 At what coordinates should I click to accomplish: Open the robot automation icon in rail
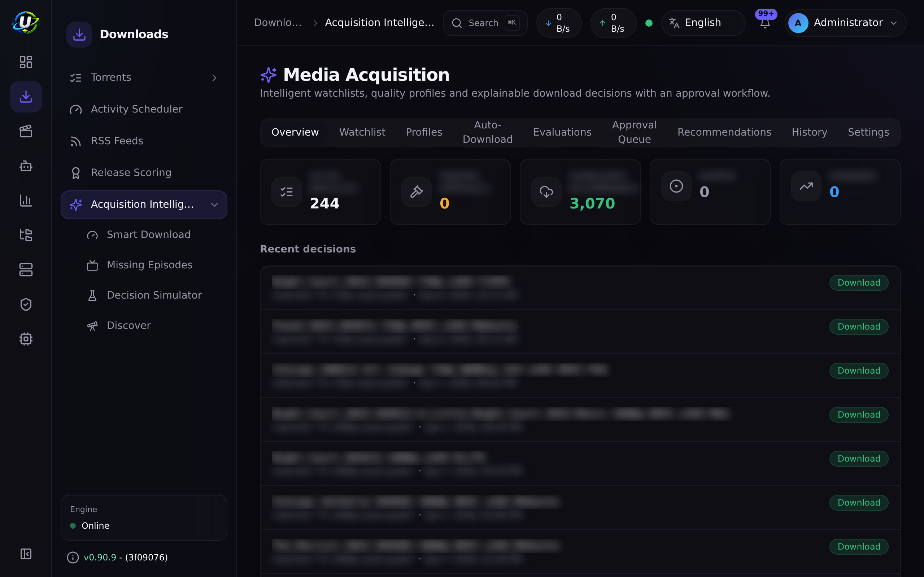click(x=26, y=166)
